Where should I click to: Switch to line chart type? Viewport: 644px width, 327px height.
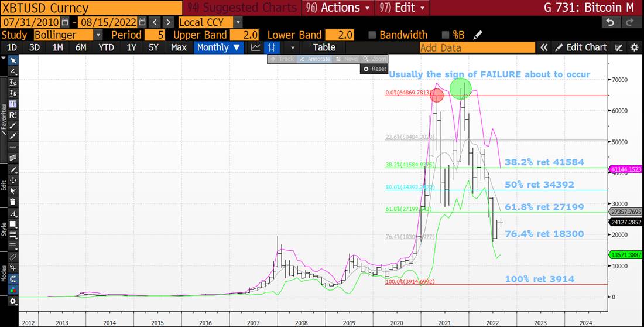coord(255,47)
